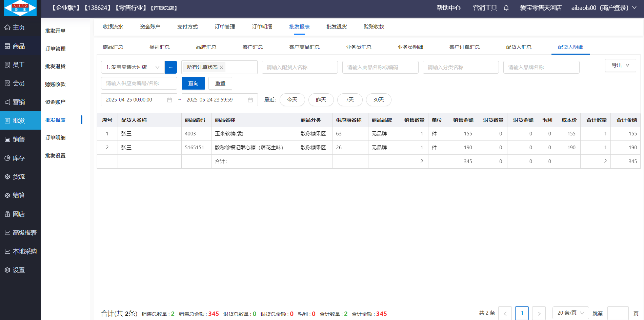
Task: Open 员工 section in sidebar
Action: (x=20, y=64)
